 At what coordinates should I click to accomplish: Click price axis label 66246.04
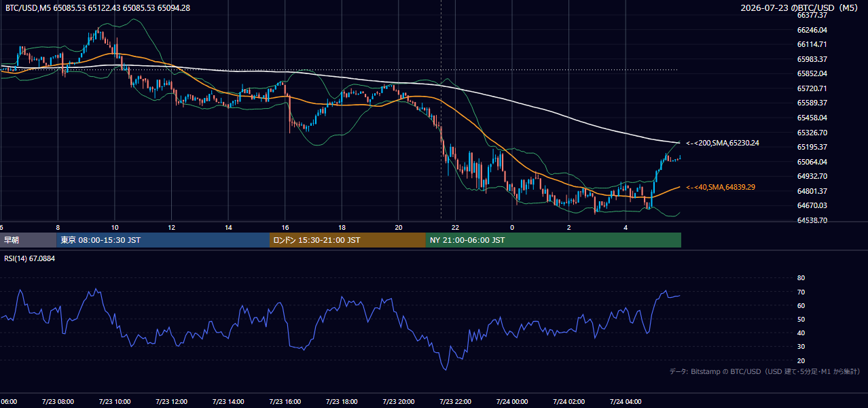tap(812, 30)
